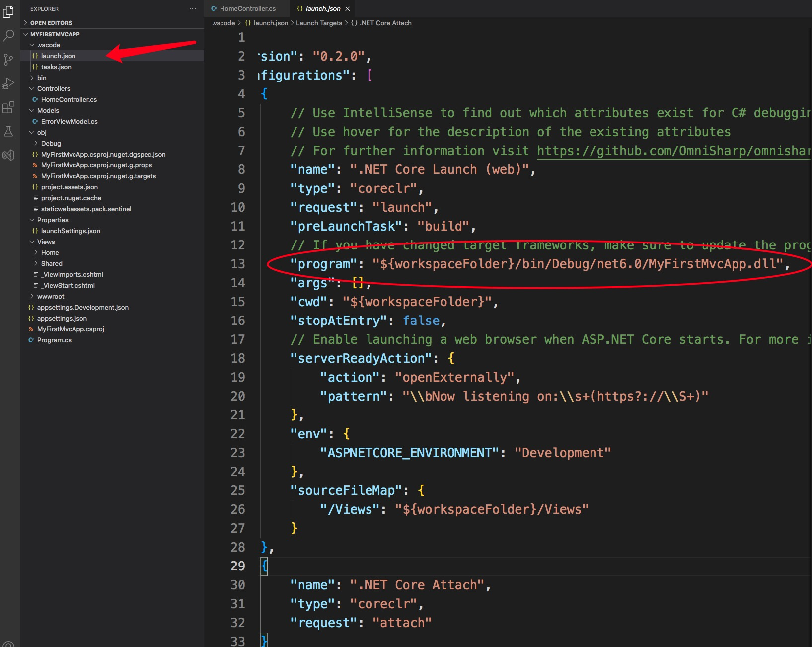This screenshot has height=647, width=812.
Task: Open the Source Control panel
Action: coord(8,60)
